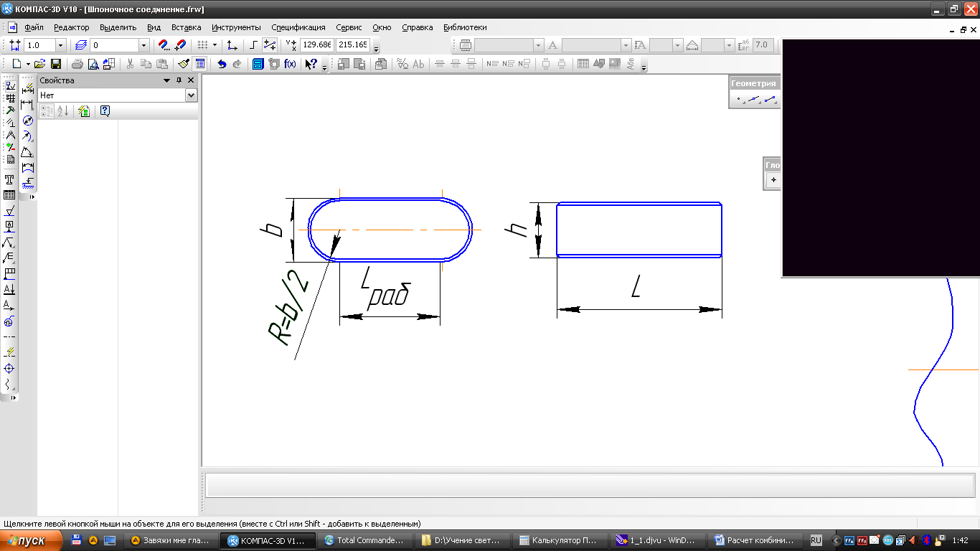The height and width of the screenshot is (551, 980).
Task: Click the properties help question icon
Action: pos(105,111)
